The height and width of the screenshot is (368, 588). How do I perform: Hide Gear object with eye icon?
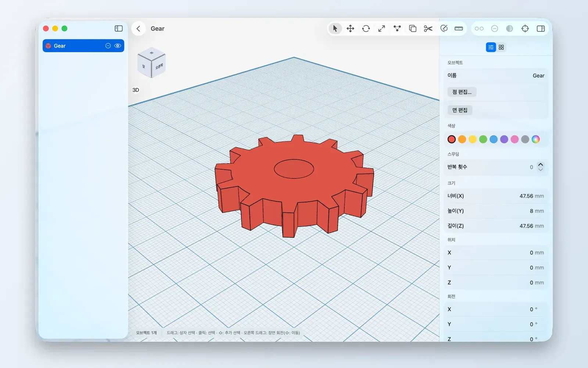click(118, 46)
